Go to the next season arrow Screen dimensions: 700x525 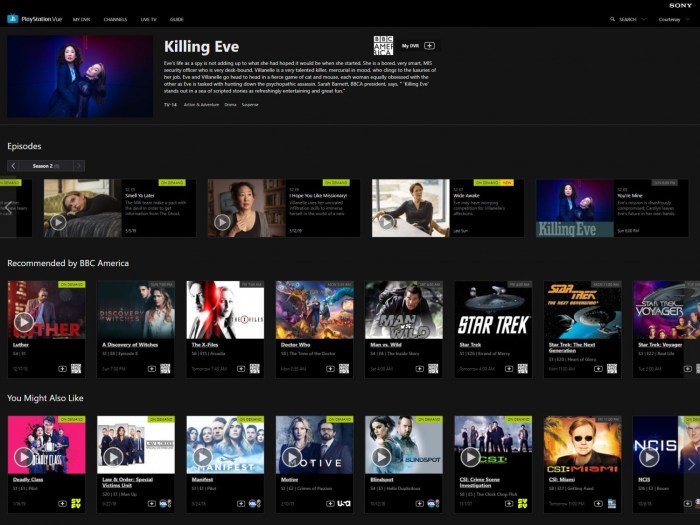(79, 166)
